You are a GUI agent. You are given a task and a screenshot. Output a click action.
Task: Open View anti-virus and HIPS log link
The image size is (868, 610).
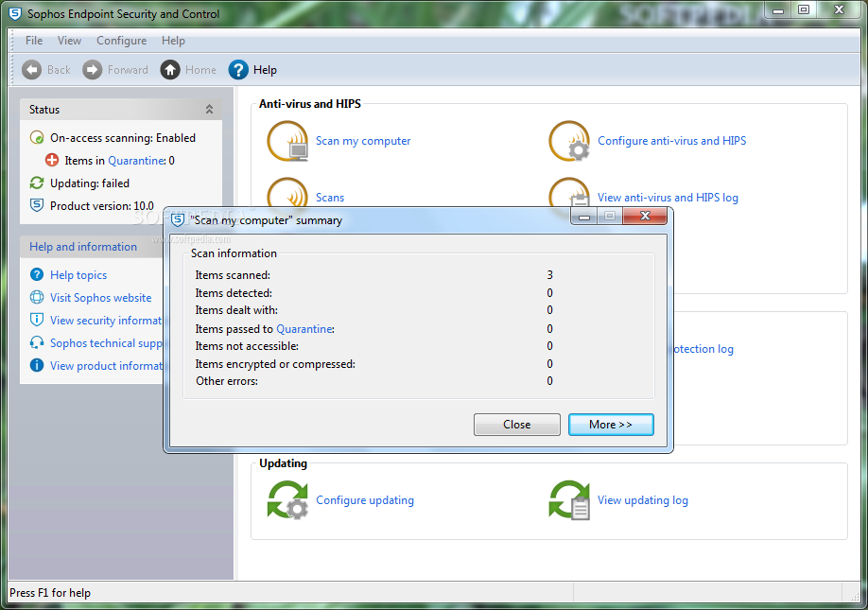668,198
